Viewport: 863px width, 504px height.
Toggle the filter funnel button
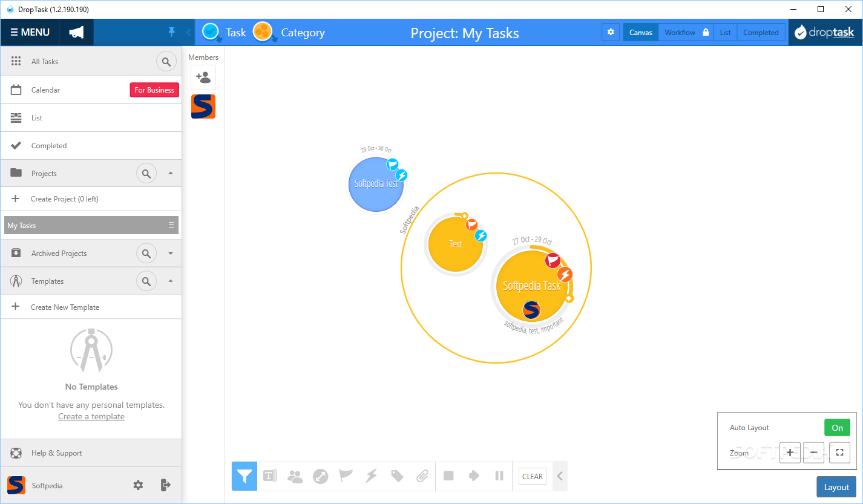244,476
